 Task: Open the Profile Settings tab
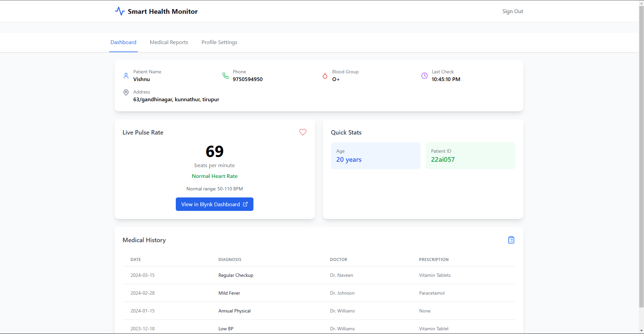pyautogui.click(x=219, y=42)
